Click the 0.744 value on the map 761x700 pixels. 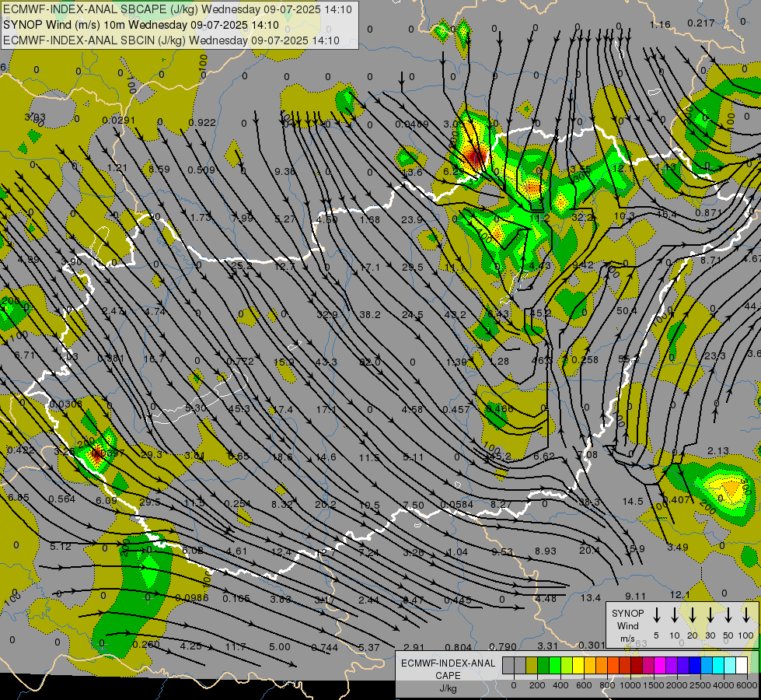[x=324, y=648]
